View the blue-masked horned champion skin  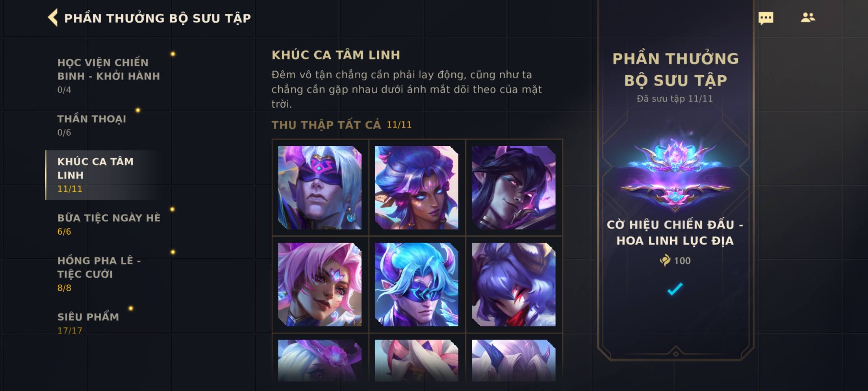point(417,285)
